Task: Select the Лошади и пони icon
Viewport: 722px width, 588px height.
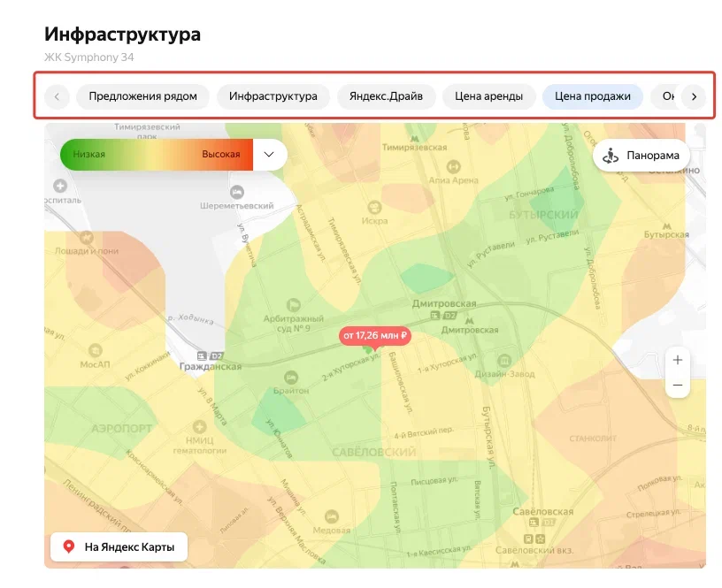Action: tap(87, 237)
